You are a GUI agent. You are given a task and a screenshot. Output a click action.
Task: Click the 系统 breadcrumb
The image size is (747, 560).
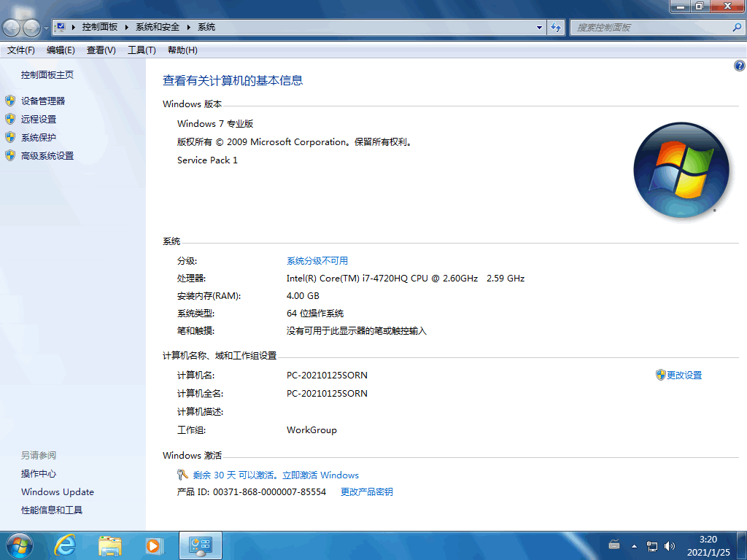point(206,27)
